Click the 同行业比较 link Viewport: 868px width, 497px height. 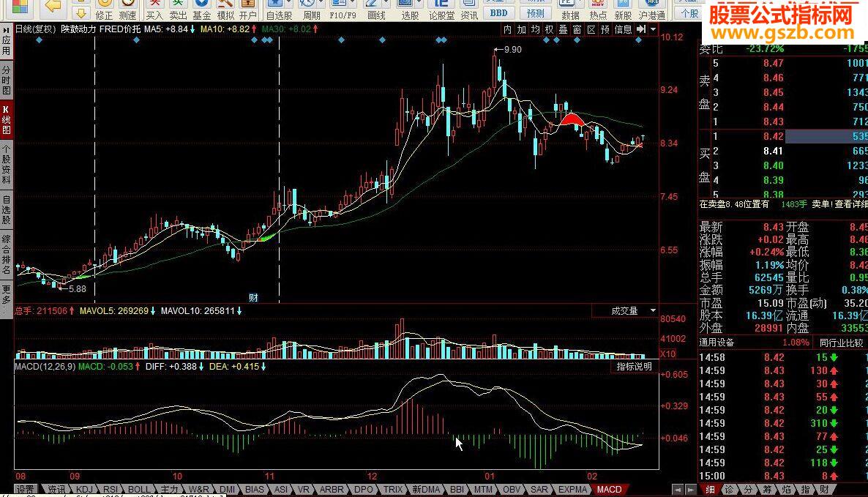(842, 343)
